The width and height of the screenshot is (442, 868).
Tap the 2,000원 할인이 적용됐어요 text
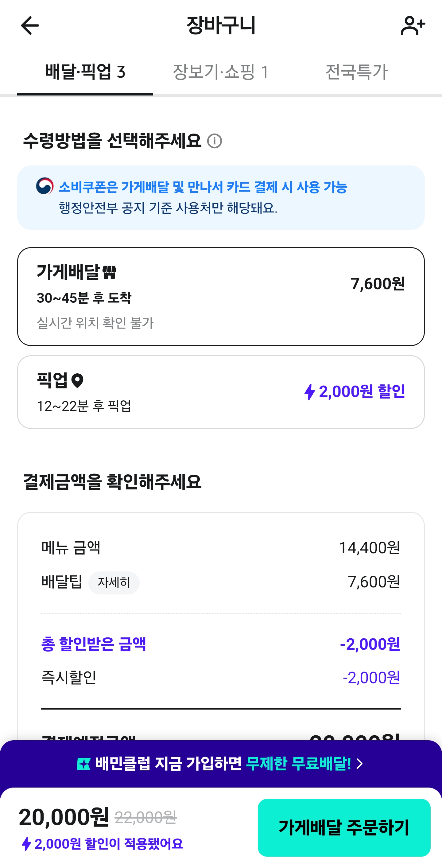click(x=108, y=844)
